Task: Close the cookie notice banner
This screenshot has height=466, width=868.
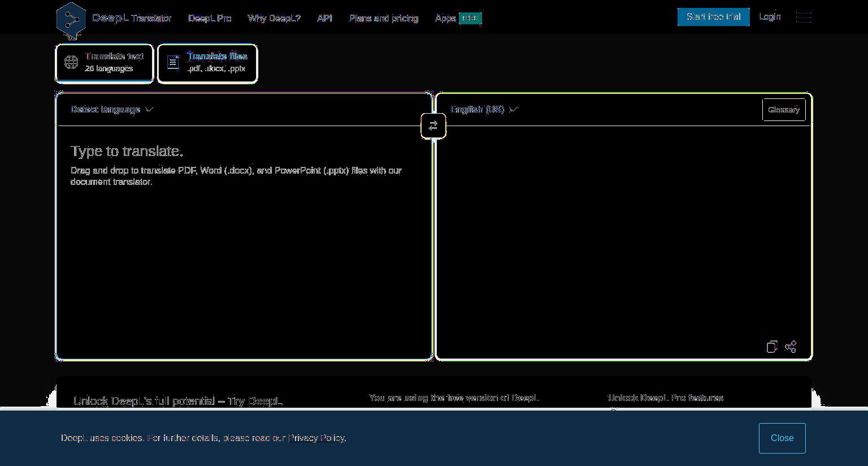Action: [x=782, y=438]
